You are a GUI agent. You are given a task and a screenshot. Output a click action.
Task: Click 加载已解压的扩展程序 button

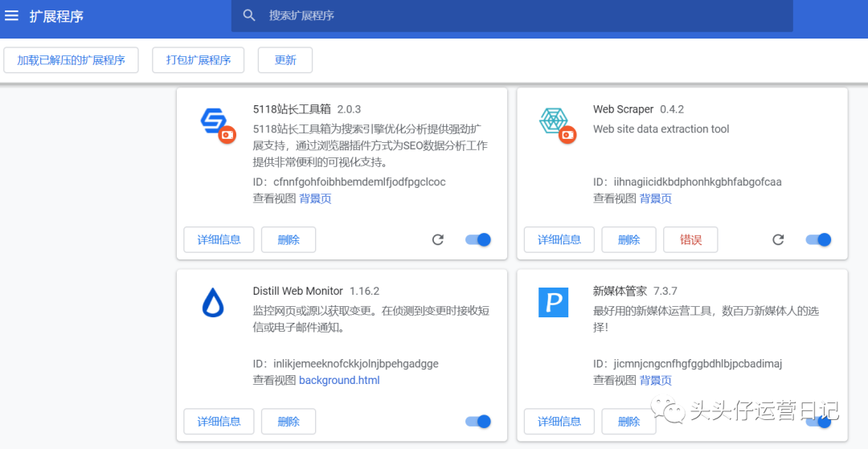[71, 60]
